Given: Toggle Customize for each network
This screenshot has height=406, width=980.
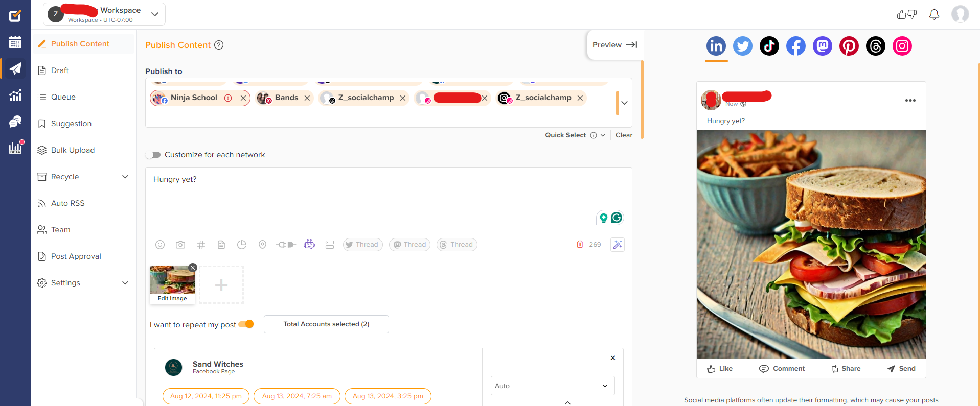Looking at the screenshot, I should [153, 155].
